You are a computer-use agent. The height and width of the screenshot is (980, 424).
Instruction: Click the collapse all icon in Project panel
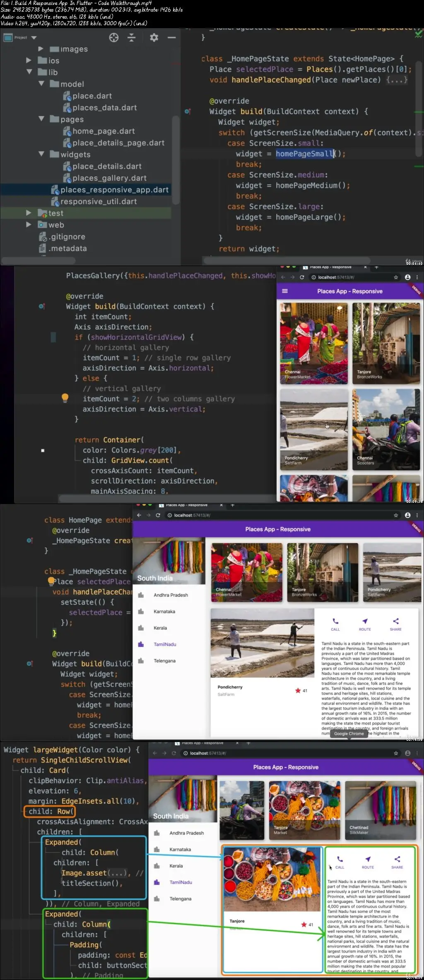[132, 38]
